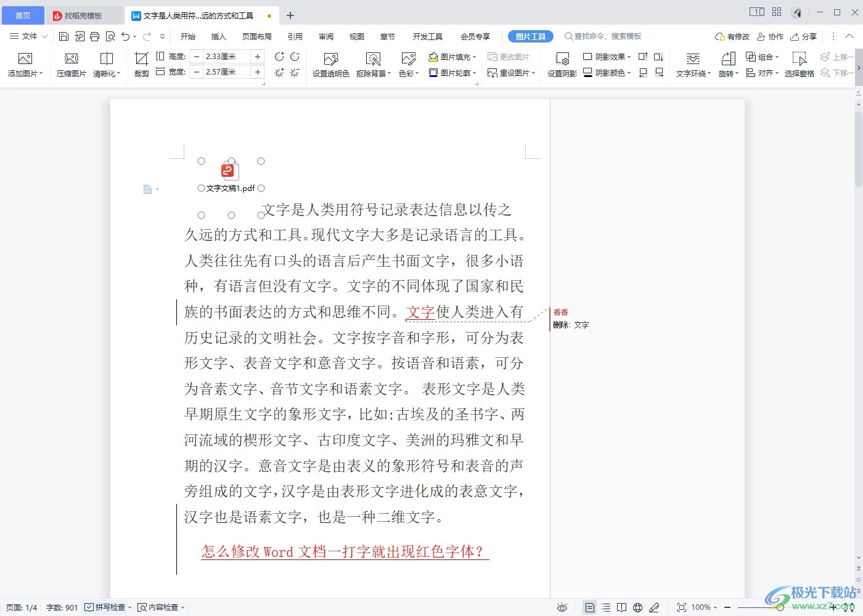This screenshot has width=863, height=616.
Task: Switch to web layout view in status bar
Action: pyautogui.click(x=638, y=607)
